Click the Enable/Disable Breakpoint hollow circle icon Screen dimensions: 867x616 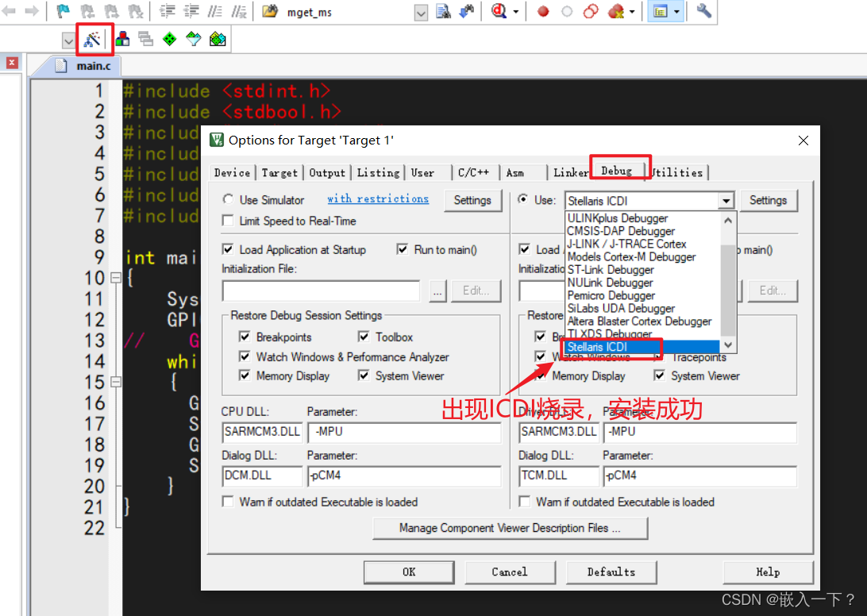pos(568,11)
